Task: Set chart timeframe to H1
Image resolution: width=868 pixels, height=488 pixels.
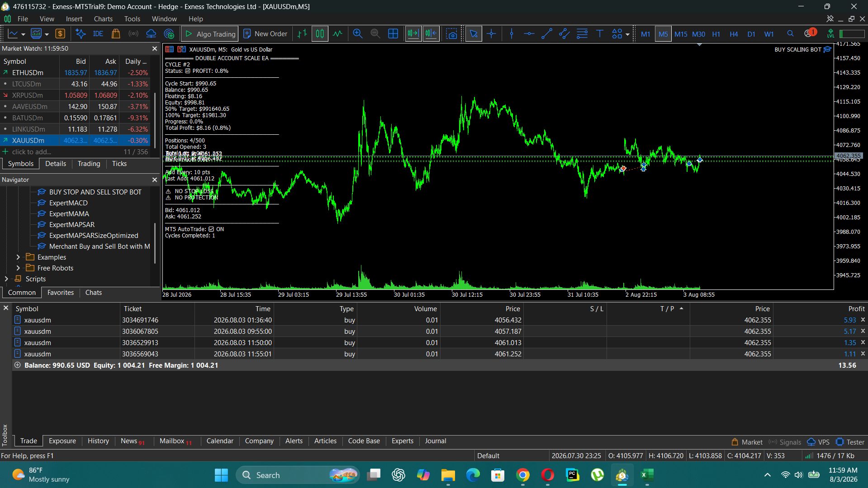Action: point(716,34)
